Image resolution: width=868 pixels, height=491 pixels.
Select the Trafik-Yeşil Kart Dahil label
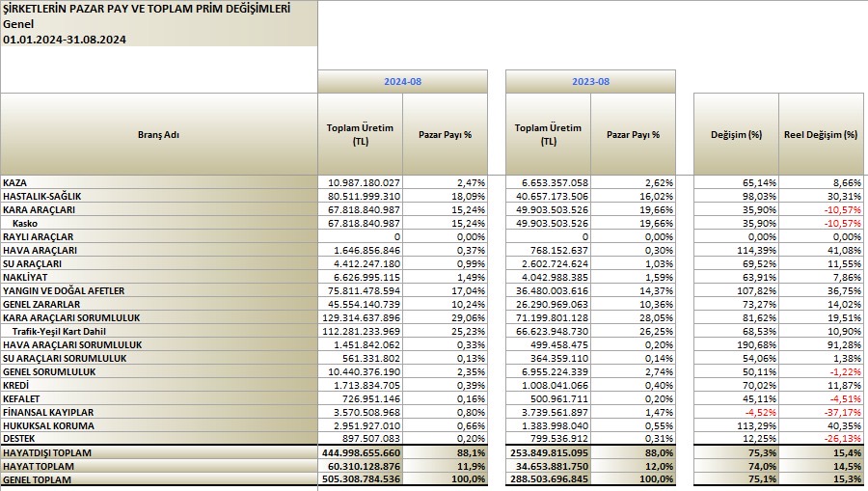(59, 331)
